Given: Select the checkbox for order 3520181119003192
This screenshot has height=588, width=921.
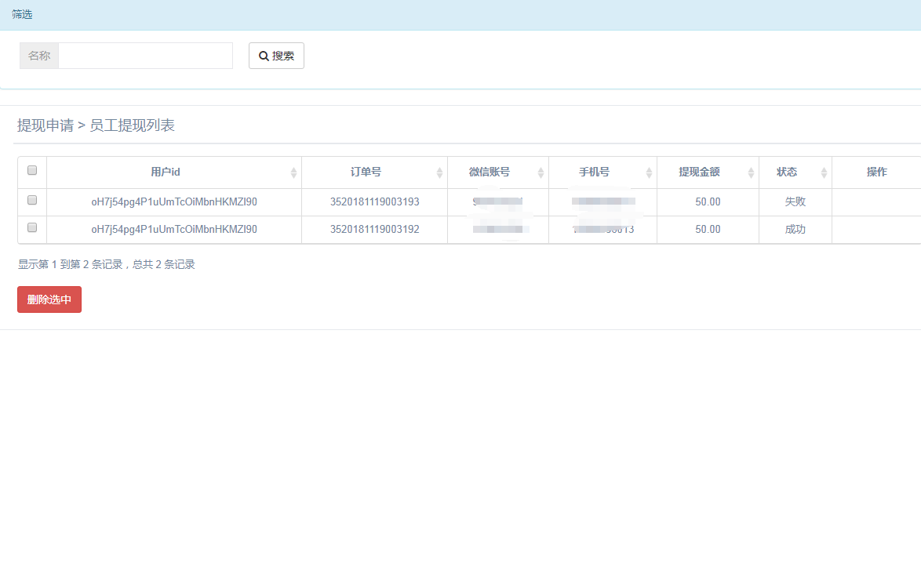Looking at the screenshot, I should tap(32, 228).
